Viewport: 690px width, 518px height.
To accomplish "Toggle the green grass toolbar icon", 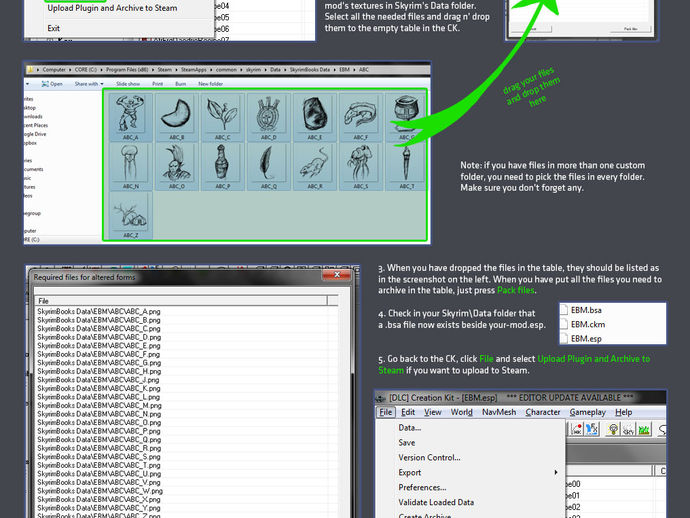I will coord(644,429).
